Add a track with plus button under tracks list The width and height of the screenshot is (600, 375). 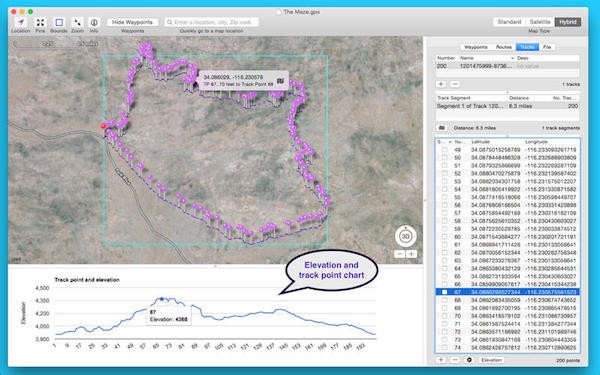441,84
